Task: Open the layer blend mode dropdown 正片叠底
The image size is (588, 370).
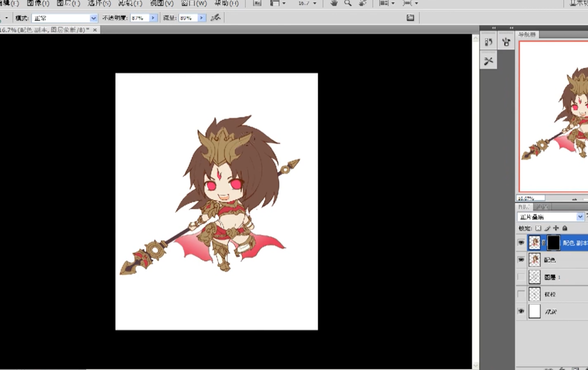Action: 551,217
